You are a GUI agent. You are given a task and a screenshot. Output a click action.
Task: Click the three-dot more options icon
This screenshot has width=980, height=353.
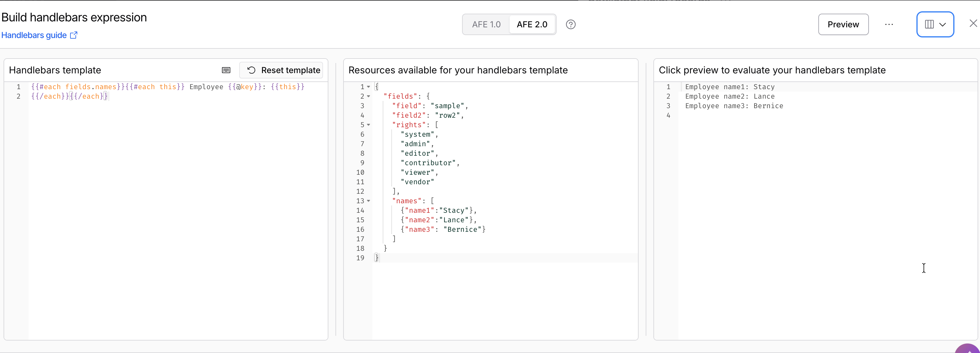(x=889, y=24)
